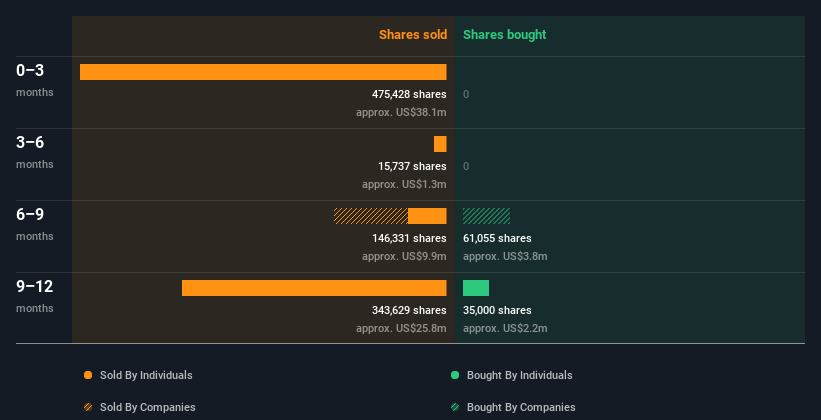Click the hatched Sold By Companies legend icon

tap(88, 407)
